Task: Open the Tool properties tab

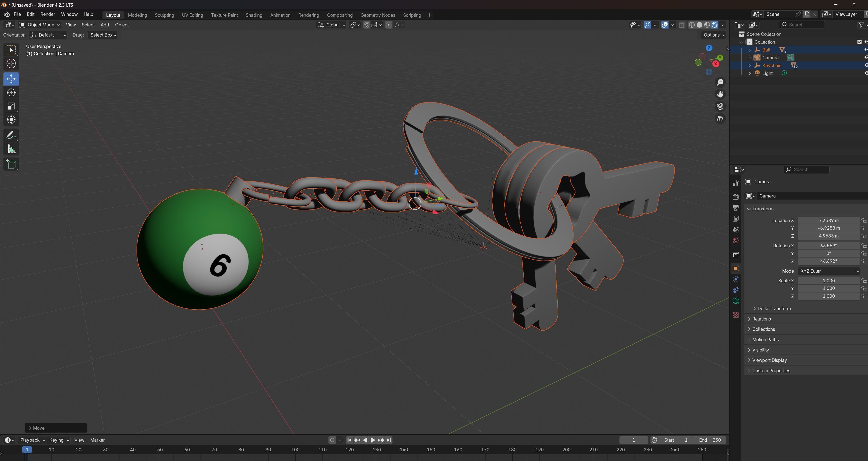Action: (x=736, y=183)
